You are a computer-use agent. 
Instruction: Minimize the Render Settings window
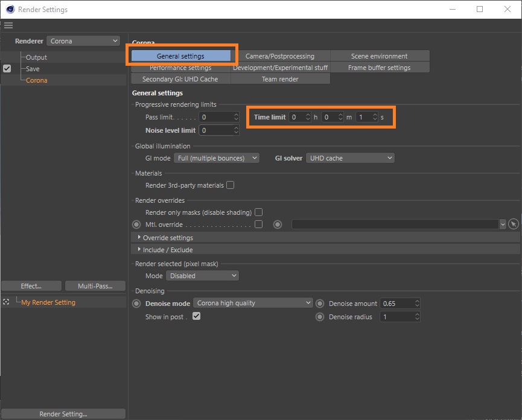(x=453, y=9)
